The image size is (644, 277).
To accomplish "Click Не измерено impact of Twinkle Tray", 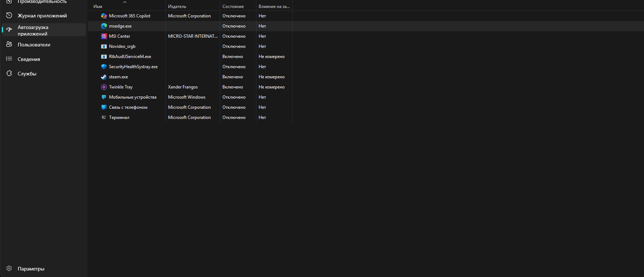I will (x=272, y=87).
